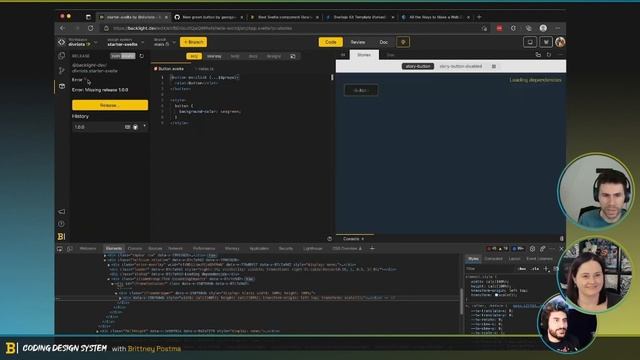Viewport: 640px width, 360px height.
Task: Open the DevTools Elements tab
Action: click(x=113, y=249)
